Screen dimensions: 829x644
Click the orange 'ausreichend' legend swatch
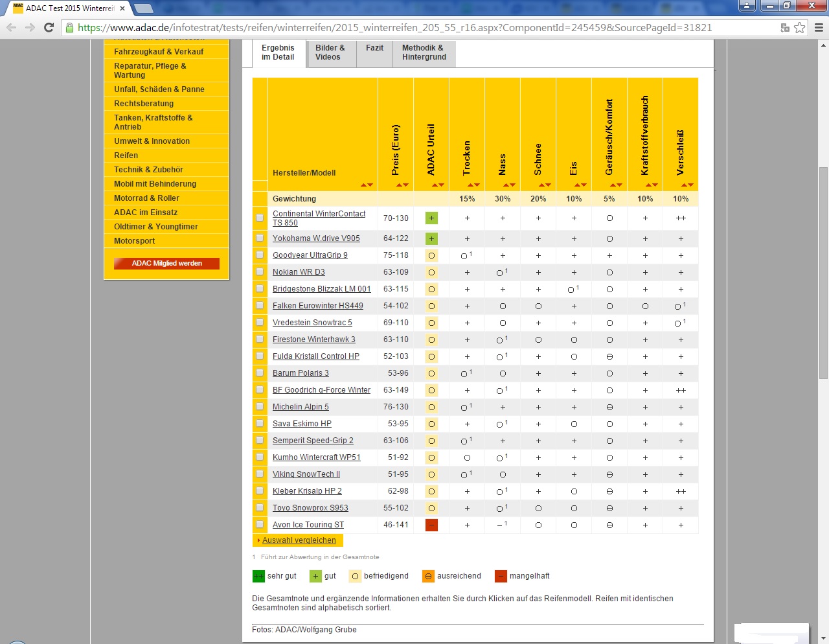pyautogui.click(x=428, y=576)
